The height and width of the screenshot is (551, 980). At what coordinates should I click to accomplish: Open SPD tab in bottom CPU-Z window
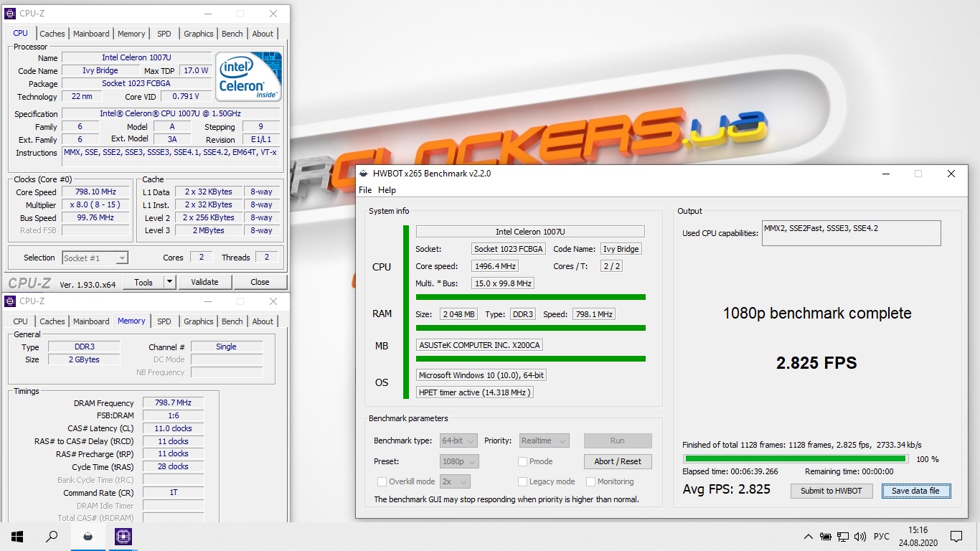click(x=164, y=321)
